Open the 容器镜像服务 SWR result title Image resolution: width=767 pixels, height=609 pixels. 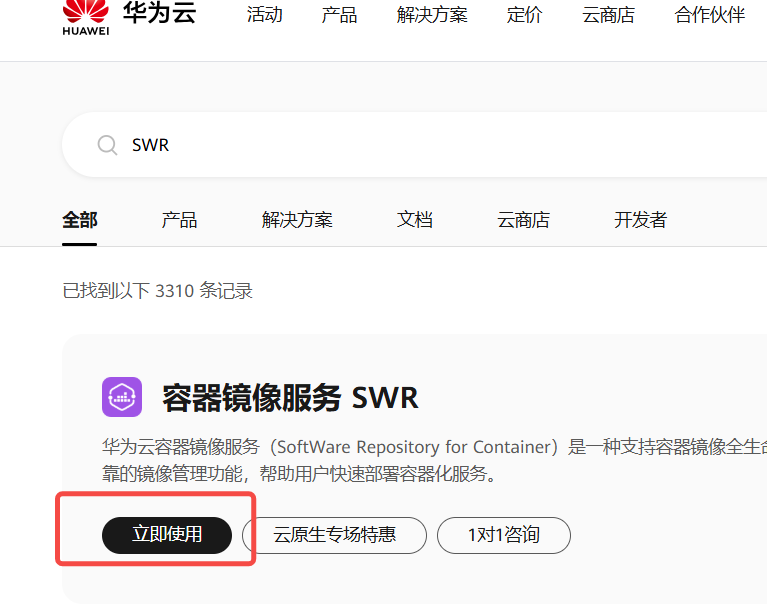pyautogui.click(x=291, y=397)
